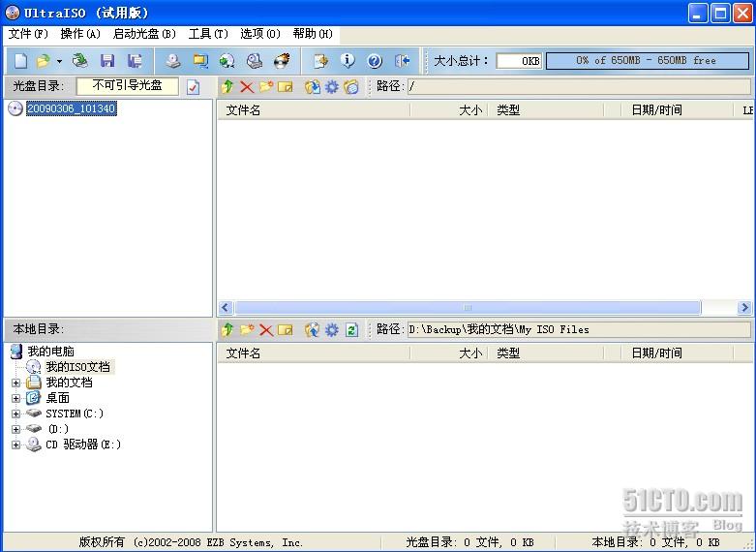Select CD 驱动器(E:) in the local tree
Viewport: 756px width, 552px height.
(x=83, y=445)
